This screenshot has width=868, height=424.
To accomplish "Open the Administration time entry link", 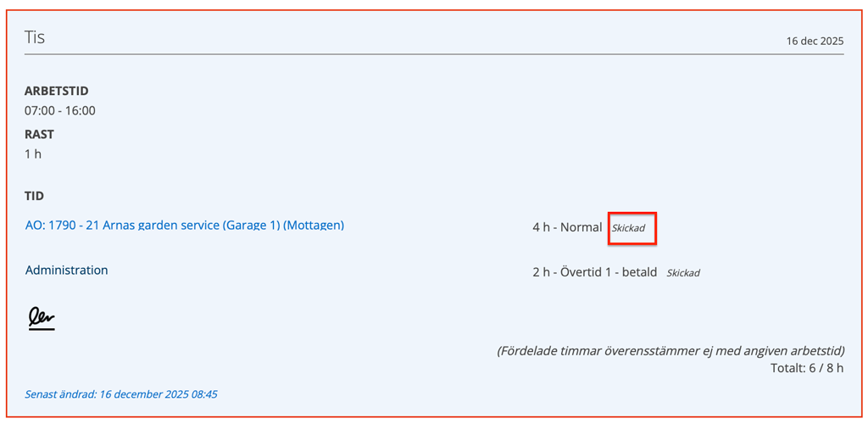I will tap(67, 271).
